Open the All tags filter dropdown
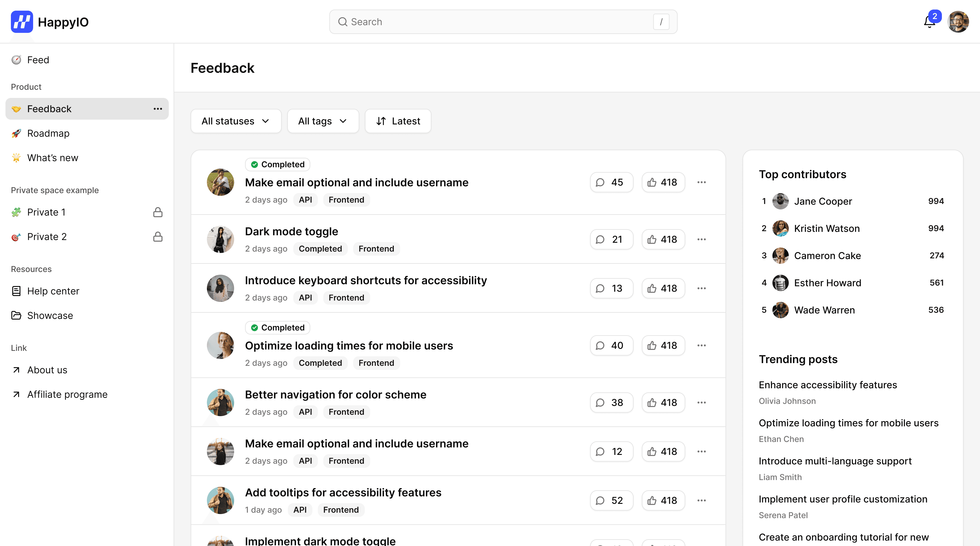Viewport: 980px width, 546px height. [x=323, y=121]
